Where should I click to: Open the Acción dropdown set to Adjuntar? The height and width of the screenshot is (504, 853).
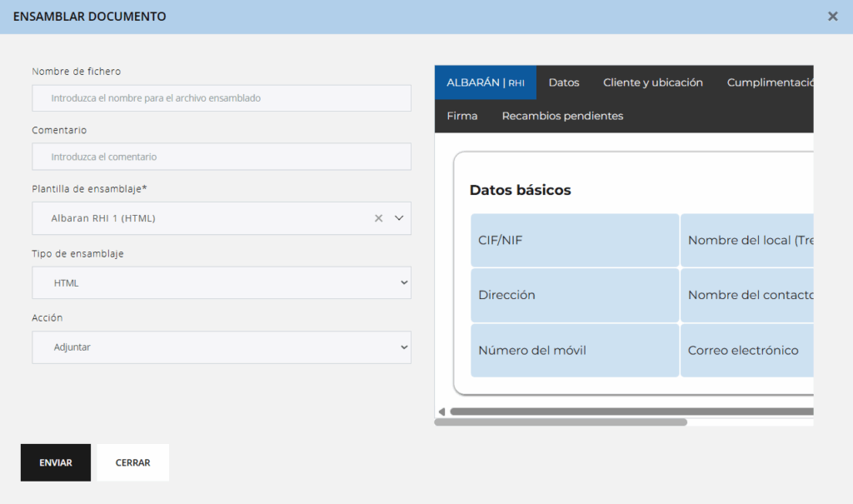(222, 347)
